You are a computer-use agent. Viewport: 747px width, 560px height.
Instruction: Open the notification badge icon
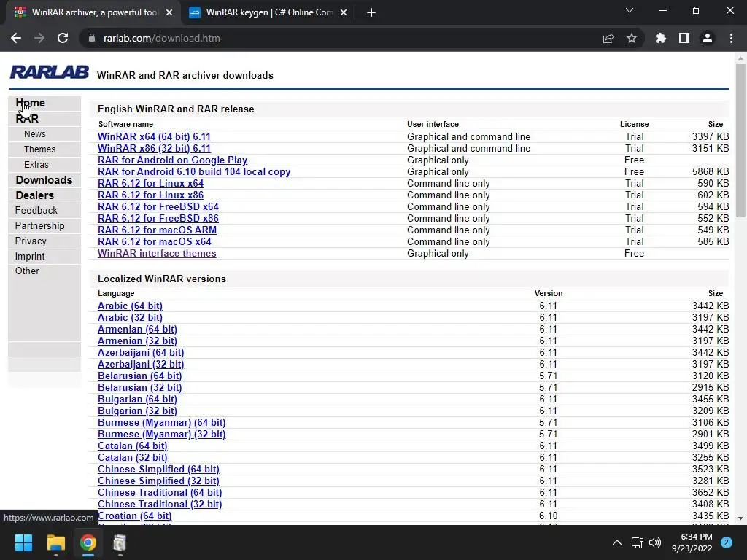pyautogui.click(x=727, y=542)
